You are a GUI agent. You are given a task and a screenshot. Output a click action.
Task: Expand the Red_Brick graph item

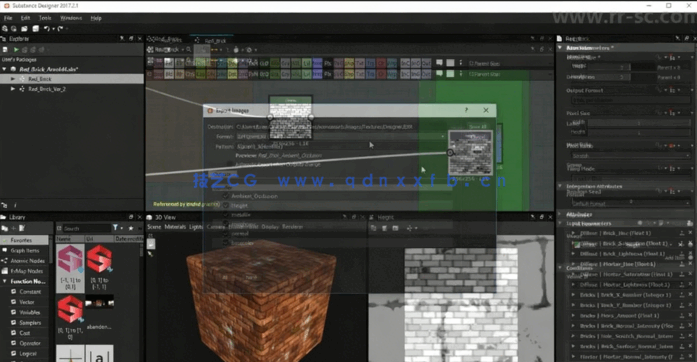click(x=13, y=79)
